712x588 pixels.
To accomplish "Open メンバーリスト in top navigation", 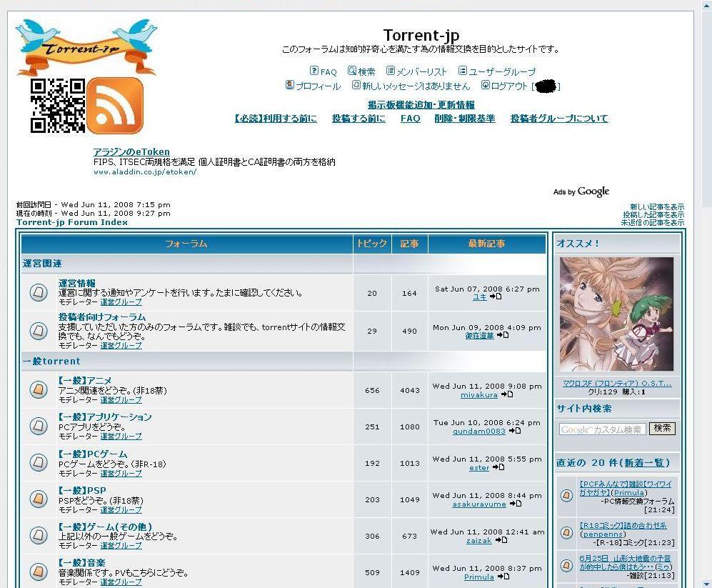I will click(421, 71).
